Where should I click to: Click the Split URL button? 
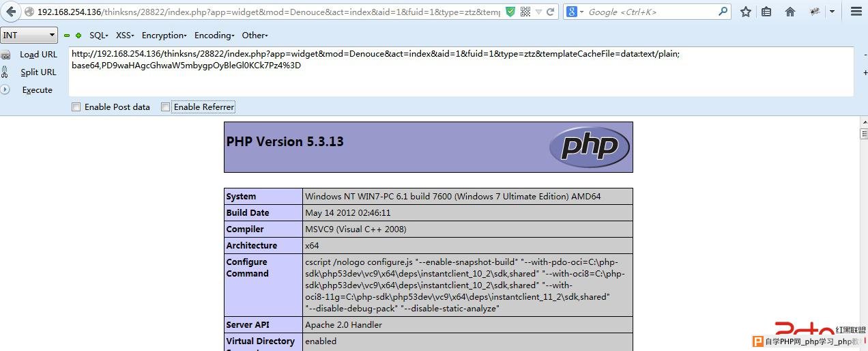tap(38, 72)
